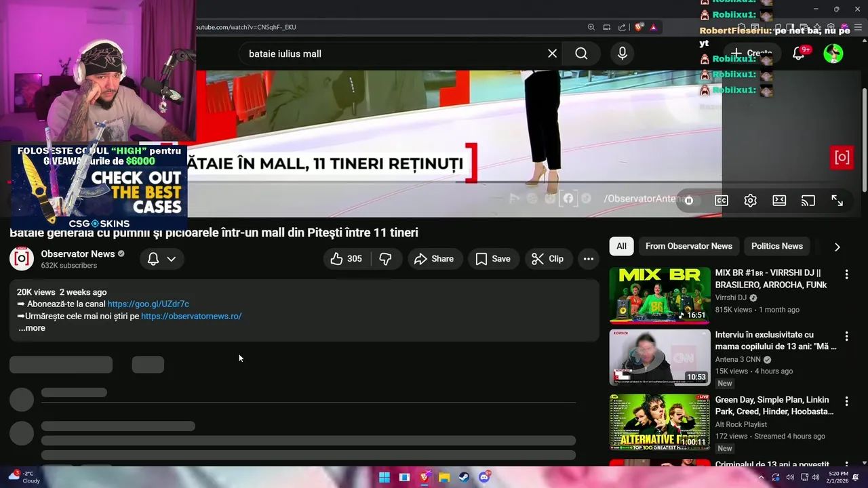Open Discord from taskbar
The height and width of the screenshot is (488, 868).
(484, 477)
